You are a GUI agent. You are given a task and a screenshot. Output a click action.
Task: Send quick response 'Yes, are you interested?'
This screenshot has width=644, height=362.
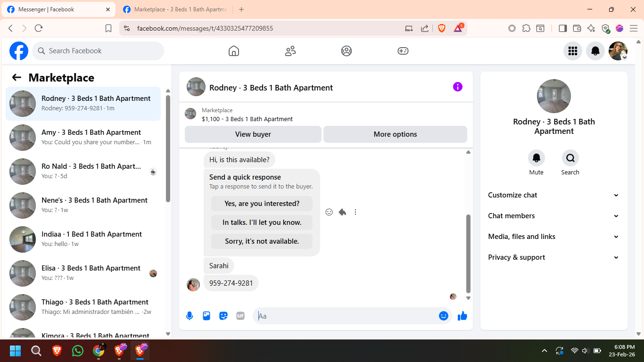[262, 204]
